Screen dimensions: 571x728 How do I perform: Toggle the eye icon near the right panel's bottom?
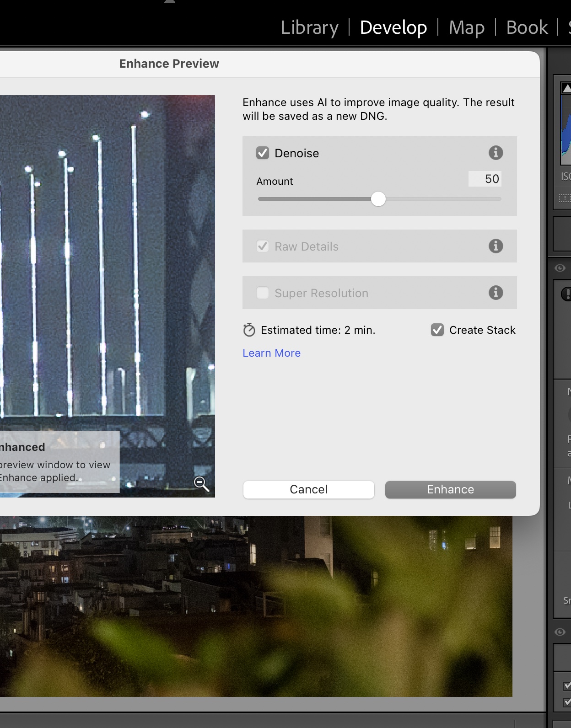tap(560, 632)
